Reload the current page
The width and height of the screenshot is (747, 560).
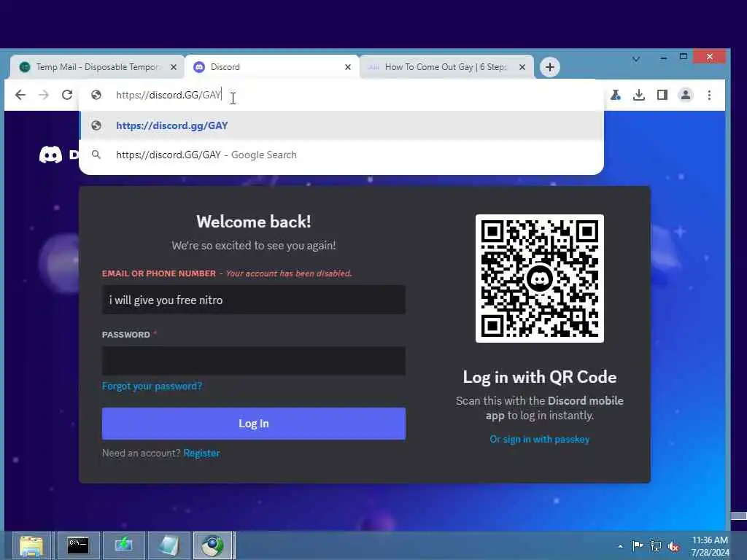point(67,95)
